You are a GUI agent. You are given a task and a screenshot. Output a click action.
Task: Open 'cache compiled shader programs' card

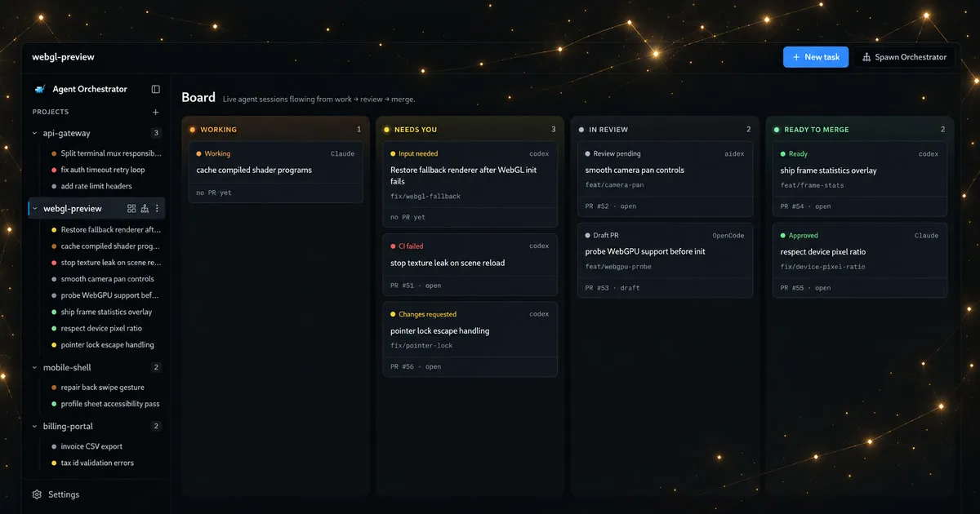[275, 172]
